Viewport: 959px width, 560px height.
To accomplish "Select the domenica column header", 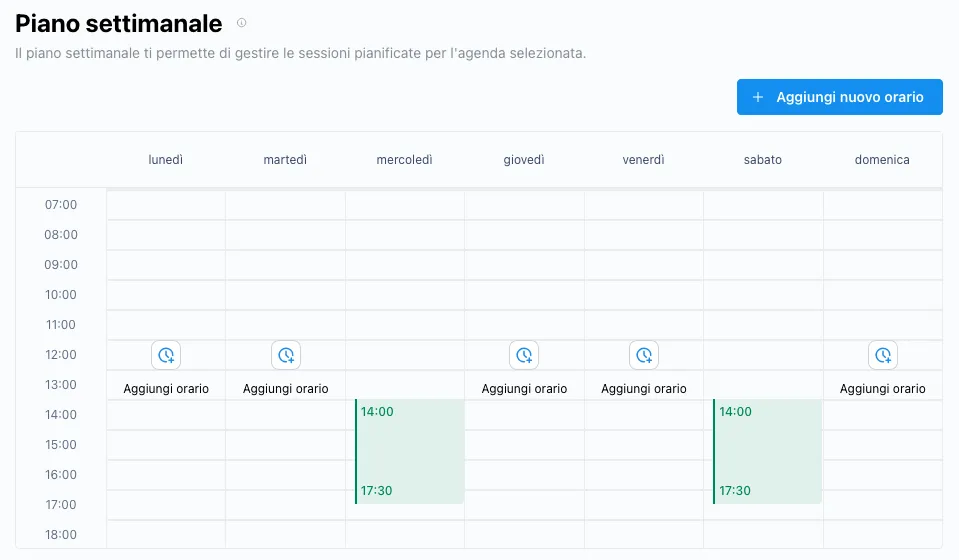I will [882, 160].
